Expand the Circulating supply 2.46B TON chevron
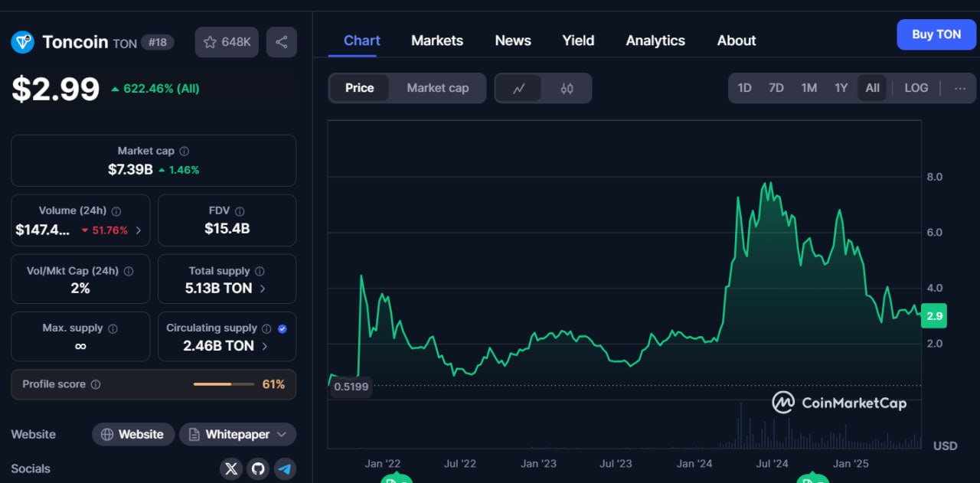The height and width of the screenshot is (483, 980). tap(265, 346)
